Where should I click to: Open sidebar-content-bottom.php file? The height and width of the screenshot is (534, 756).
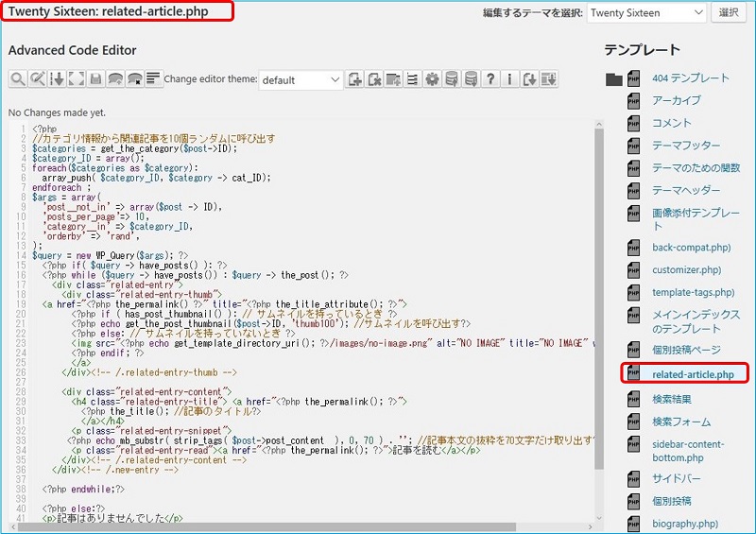[x=688, y=451]
